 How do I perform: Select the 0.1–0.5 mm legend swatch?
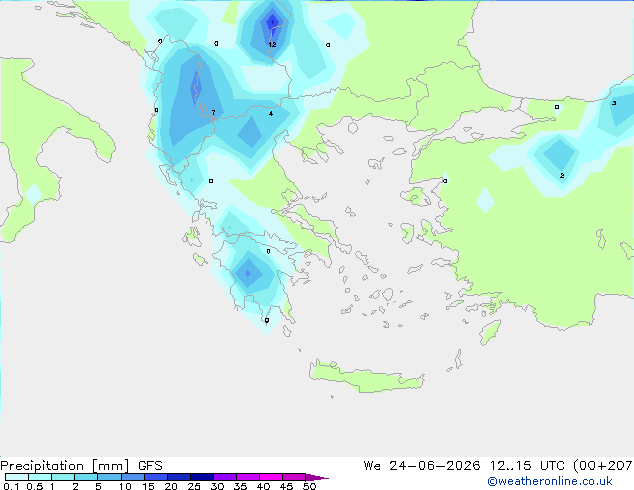pos(17,477)
